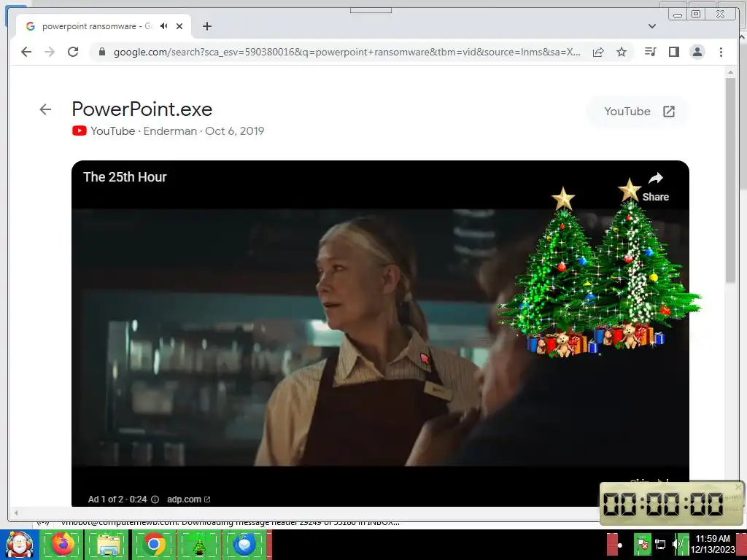Image resolution: width=747 pixels, height=560 pixels.
Task: Toggle Chrome's side panel
Action: click(x=673, y=52)
